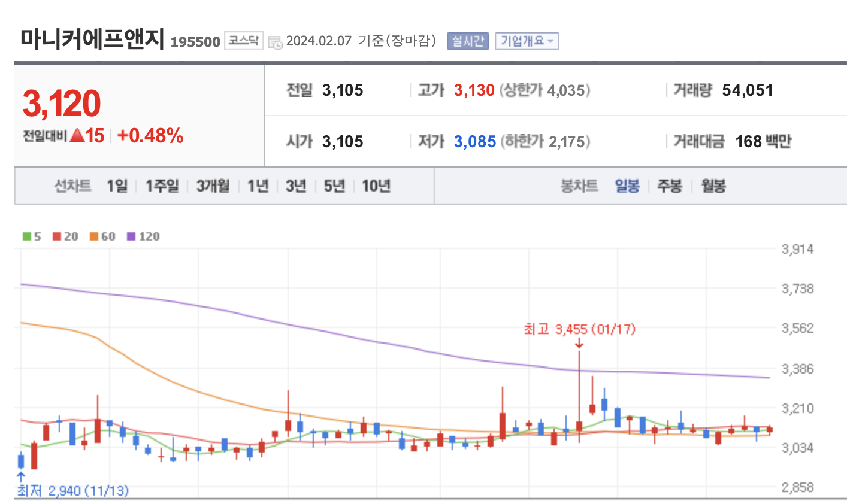847x504 pixels.
Task: Select the 1년 line chart period
Action: point(258,186)
